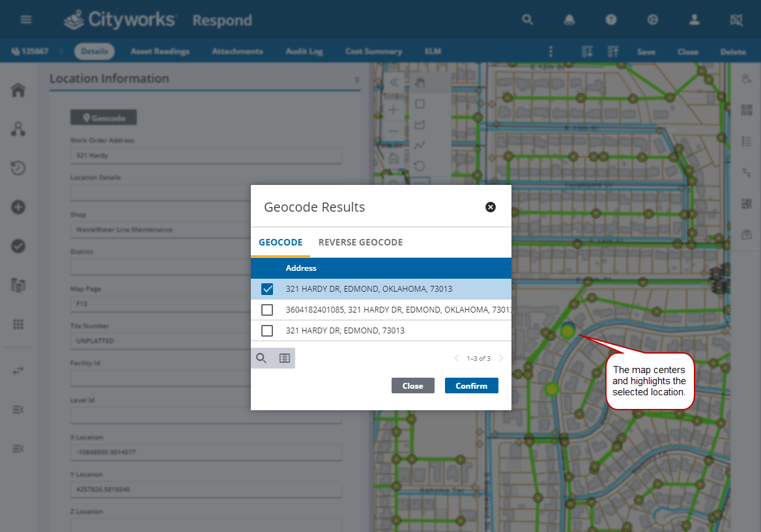Image resolution: width=761 pixels, height=532 pixels.
Task: Click the header search icon
Action: (x=528, y=20)
